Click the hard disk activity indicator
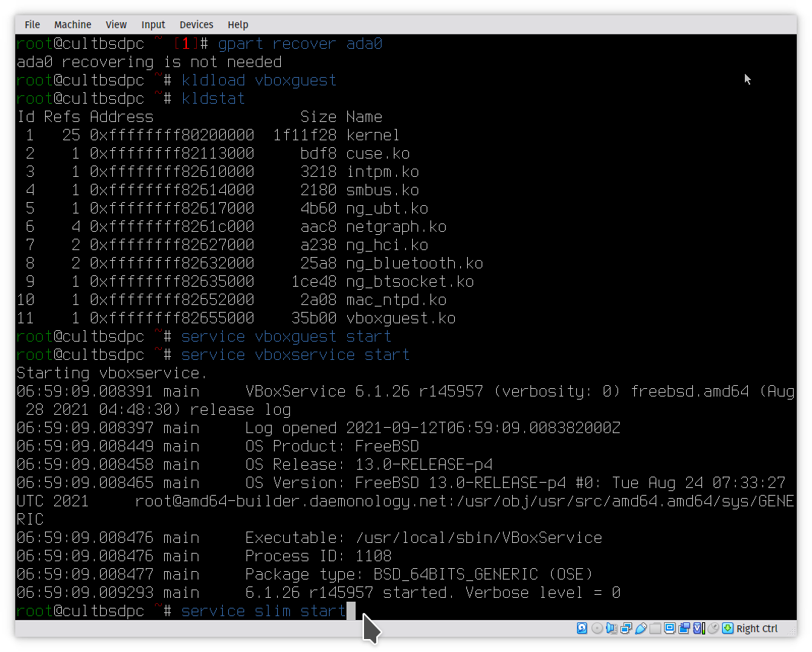This screenshot has height=652, width=812. pos(582,628)
